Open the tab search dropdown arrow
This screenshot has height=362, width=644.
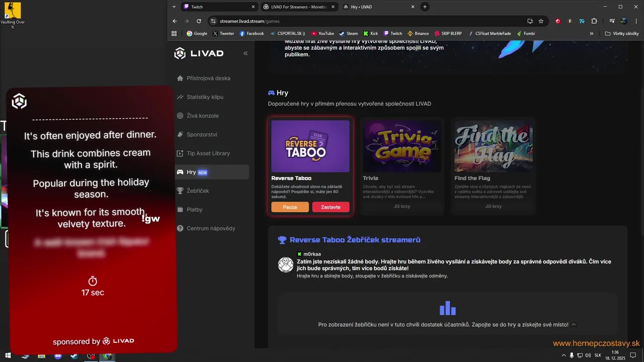[174, 7]
